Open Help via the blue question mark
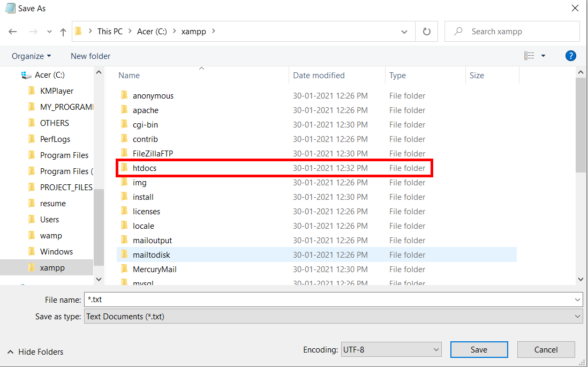The height and width of the screenshot is (367, 588). pos(570,56)
